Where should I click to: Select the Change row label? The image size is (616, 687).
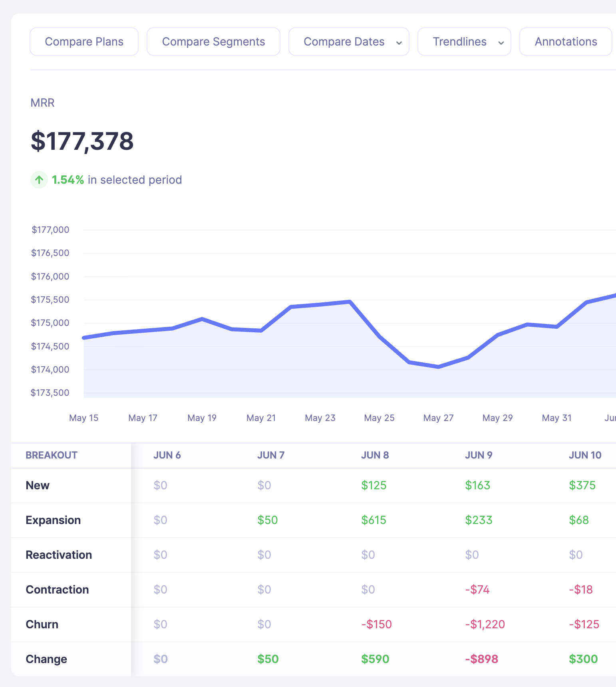46,659
